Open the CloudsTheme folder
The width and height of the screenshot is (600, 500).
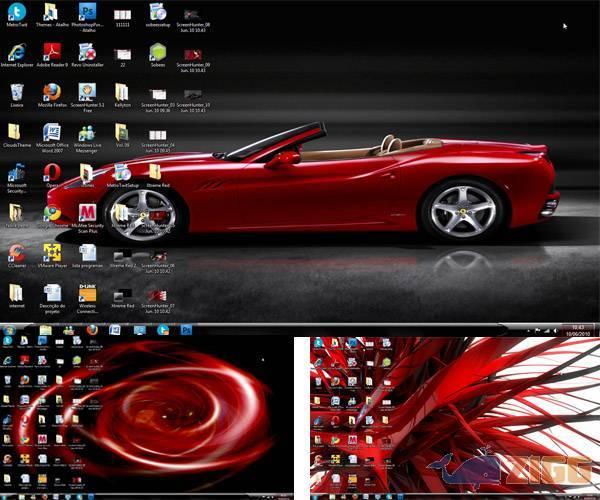pos(16,133)
